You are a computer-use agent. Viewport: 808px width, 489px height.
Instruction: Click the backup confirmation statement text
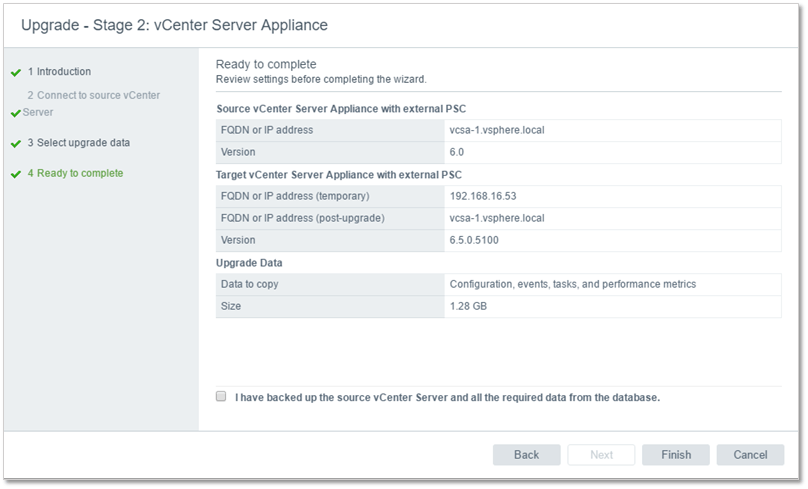[x=447, y=397]
